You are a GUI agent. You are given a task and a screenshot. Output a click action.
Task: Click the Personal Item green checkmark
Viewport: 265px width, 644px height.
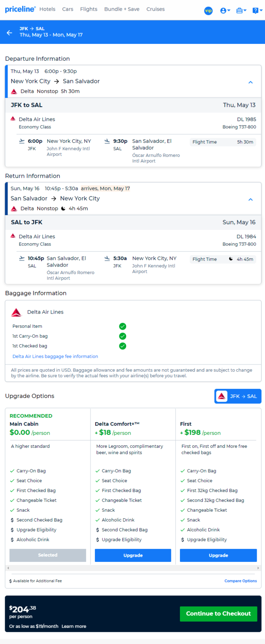pyautogui.click(x=123, y=326)
